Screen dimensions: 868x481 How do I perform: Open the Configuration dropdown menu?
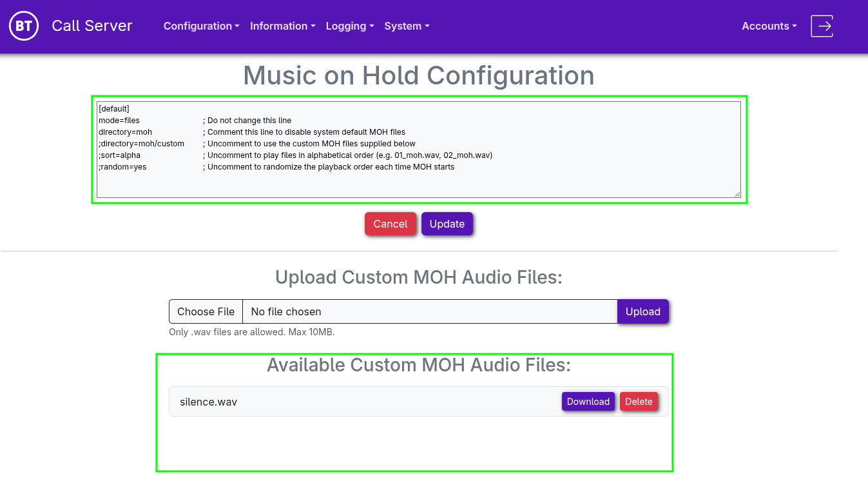pos(202,26)
